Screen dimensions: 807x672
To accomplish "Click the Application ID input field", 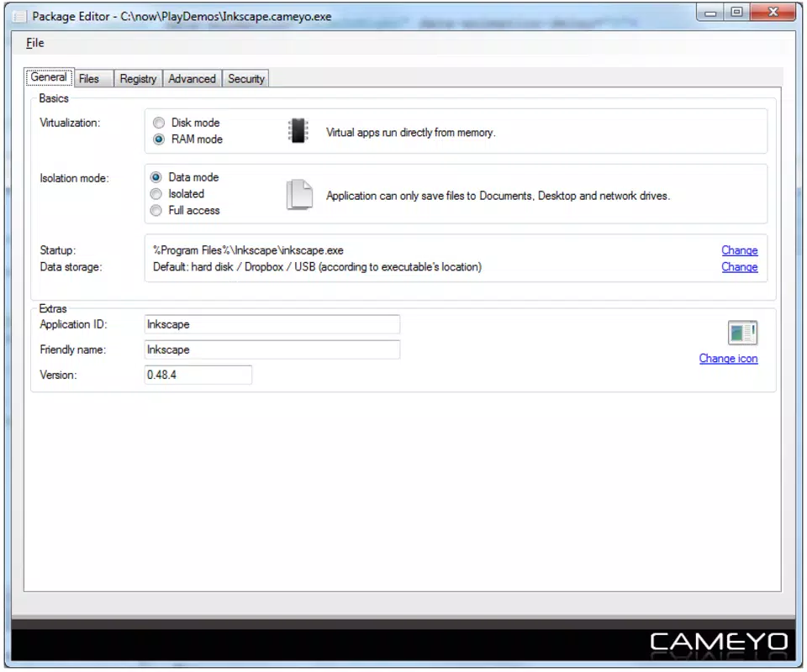I will point(272,324).
